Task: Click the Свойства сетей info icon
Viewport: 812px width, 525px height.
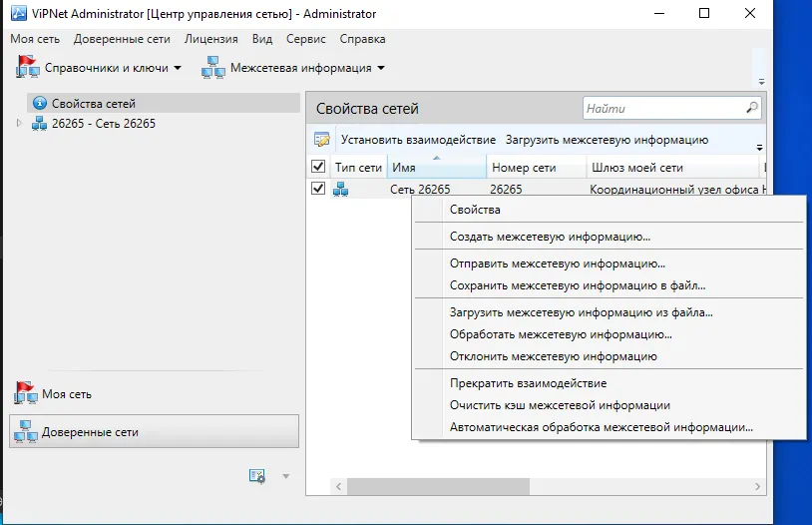Action: [39, 103]
